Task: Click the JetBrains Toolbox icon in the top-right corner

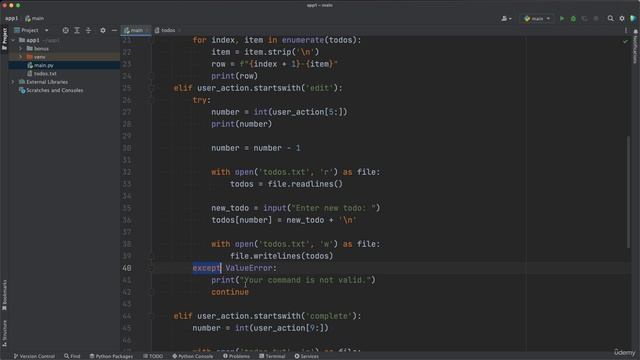Action: coord(633,18)
